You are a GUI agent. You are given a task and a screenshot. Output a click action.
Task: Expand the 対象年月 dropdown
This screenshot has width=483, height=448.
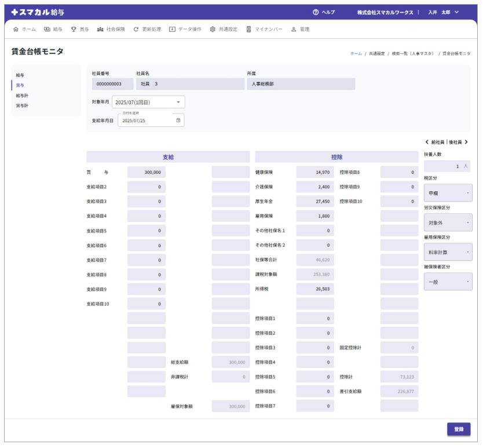coord(178,102)
